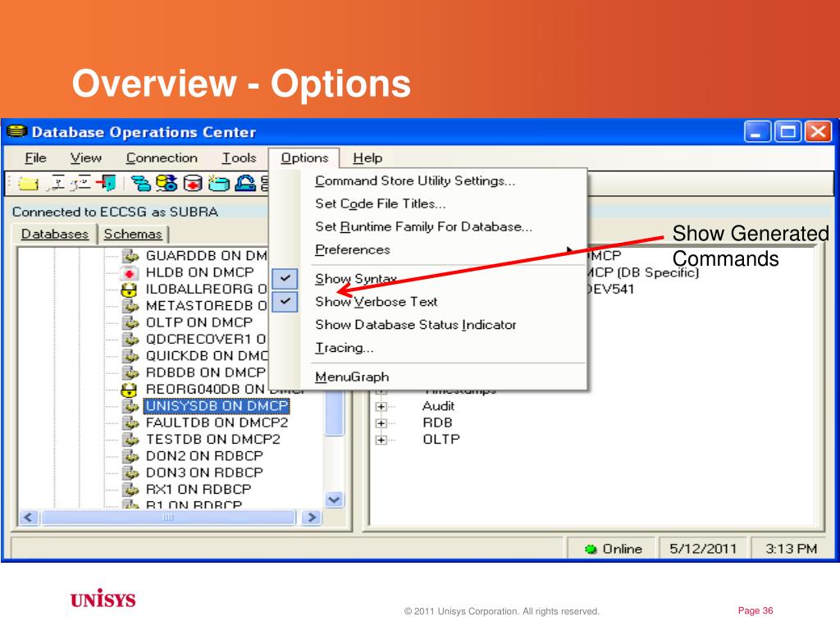840x630 pixels.
Task: Switch to the Schemas tab
Action: pyautogui.click(x=133, y=234)
